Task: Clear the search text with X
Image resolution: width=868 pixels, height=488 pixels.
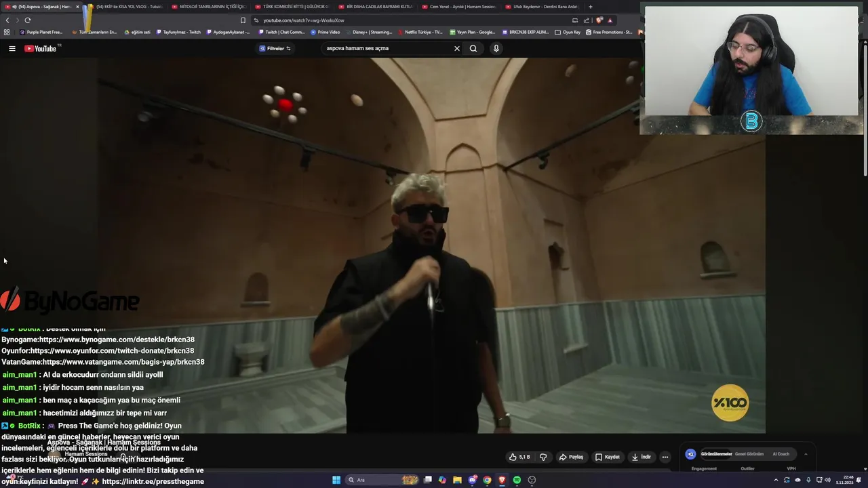Action: [x=457, y=48]
